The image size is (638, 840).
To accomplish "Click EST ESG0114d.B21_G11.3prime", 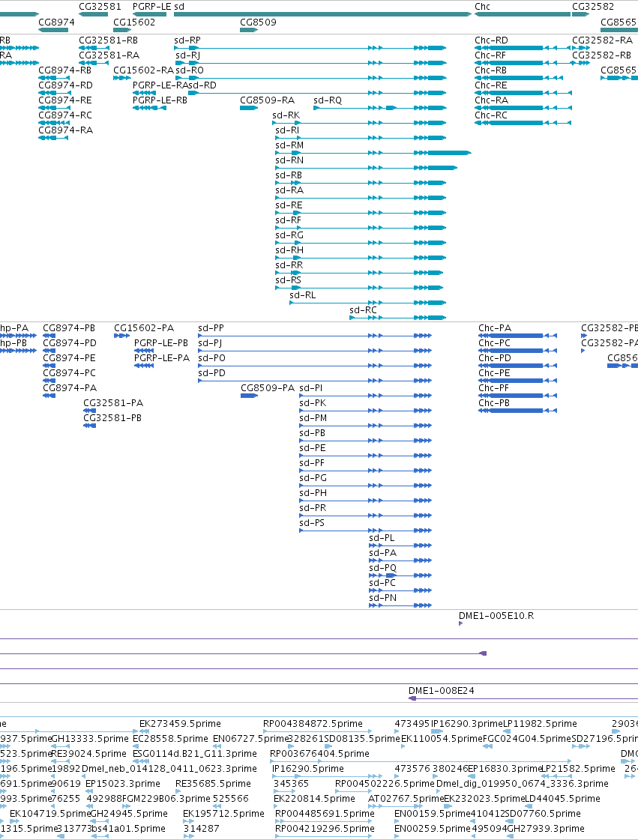I will tap(195, 754).
